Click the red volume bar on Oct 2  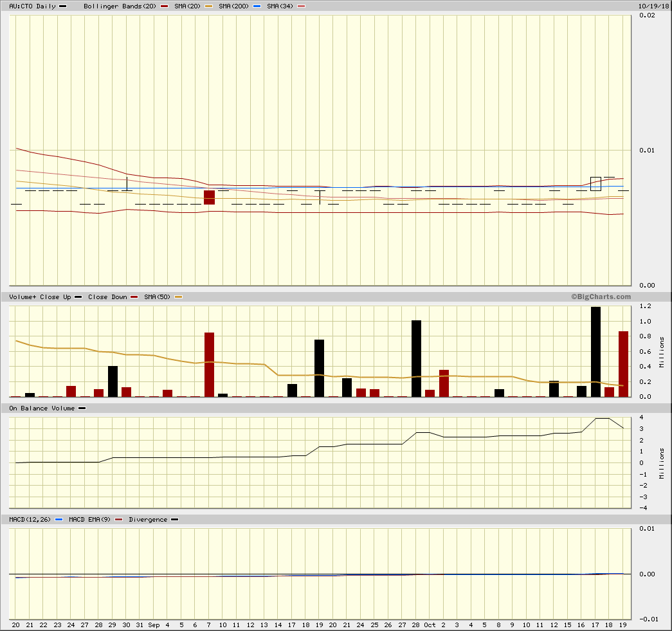coord(444,383)
